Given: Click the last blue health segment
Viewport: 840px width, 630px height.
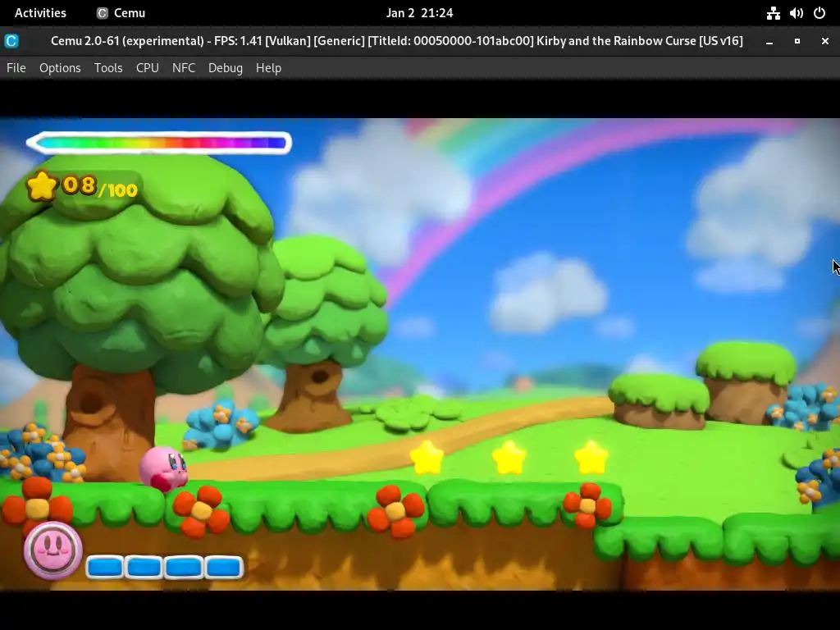Looking at the screenshot, I should (224, 568).
